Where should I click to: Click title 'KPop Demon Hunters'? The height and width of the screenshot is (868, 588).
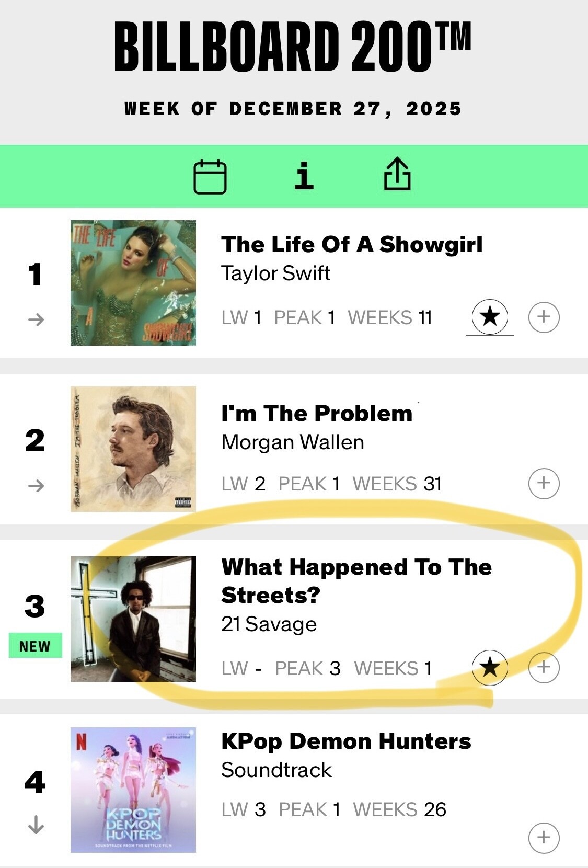click(345, 741)
